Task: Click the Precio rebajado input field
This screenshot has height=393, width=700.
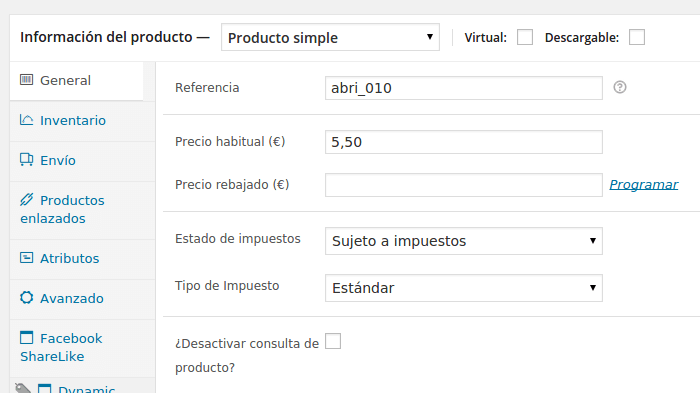Action: click(464, 185)
